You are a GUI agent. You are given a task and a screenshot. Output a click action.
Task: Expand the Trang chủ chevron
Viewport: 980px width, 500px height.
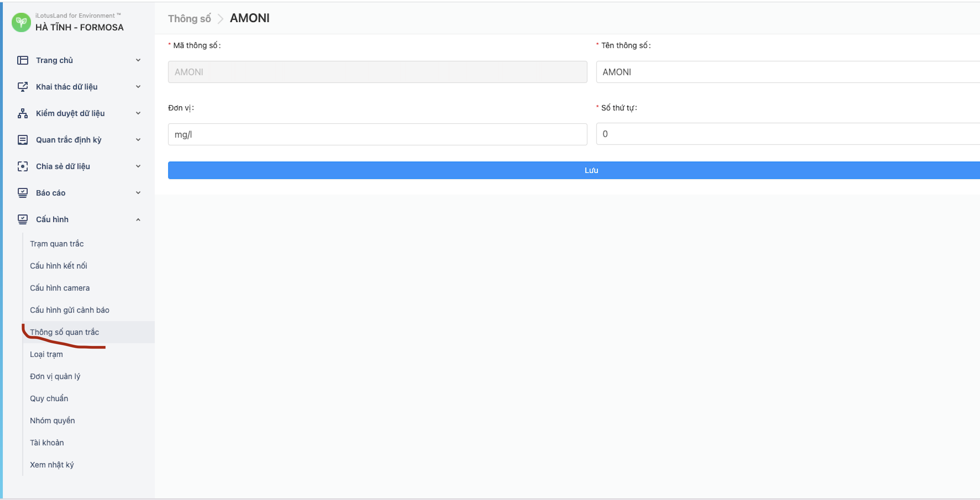[138, 60]
